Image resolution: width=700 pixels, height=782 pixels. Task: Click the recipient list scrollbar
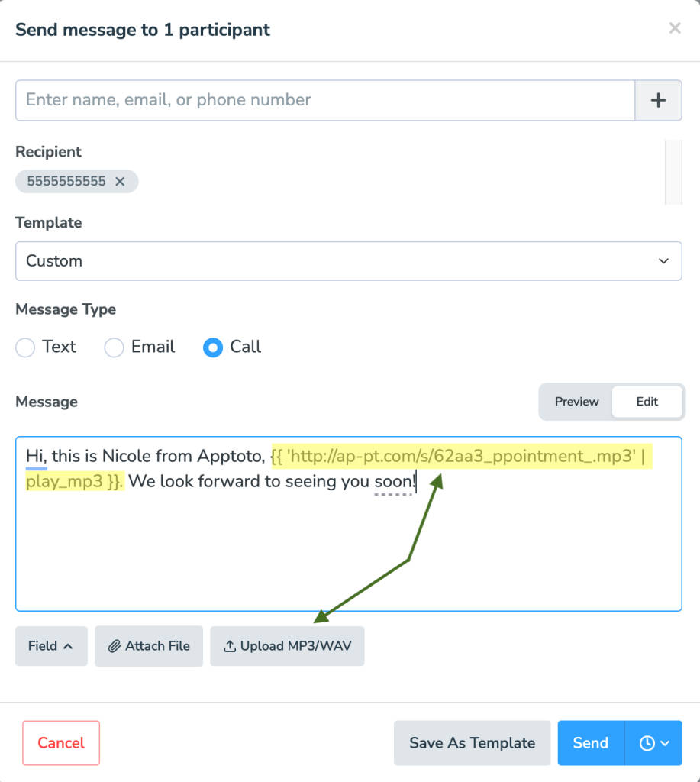673,172
